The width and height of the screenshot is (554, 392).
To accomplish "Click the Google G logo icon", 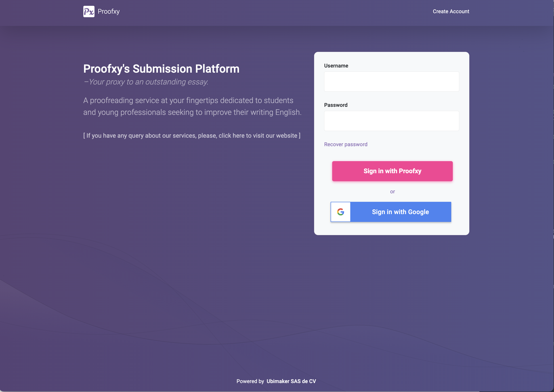I will 340,212.
